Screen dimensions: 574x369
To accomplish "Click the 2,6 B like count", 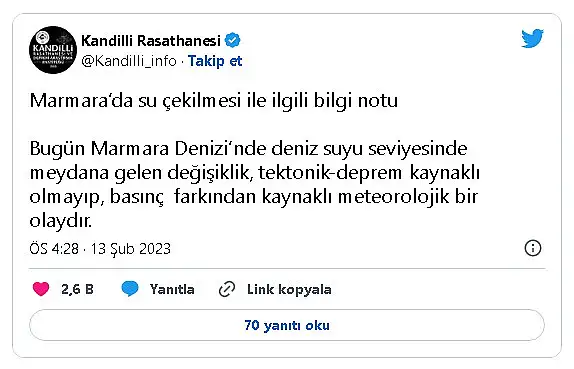I will tap(77, 290).
